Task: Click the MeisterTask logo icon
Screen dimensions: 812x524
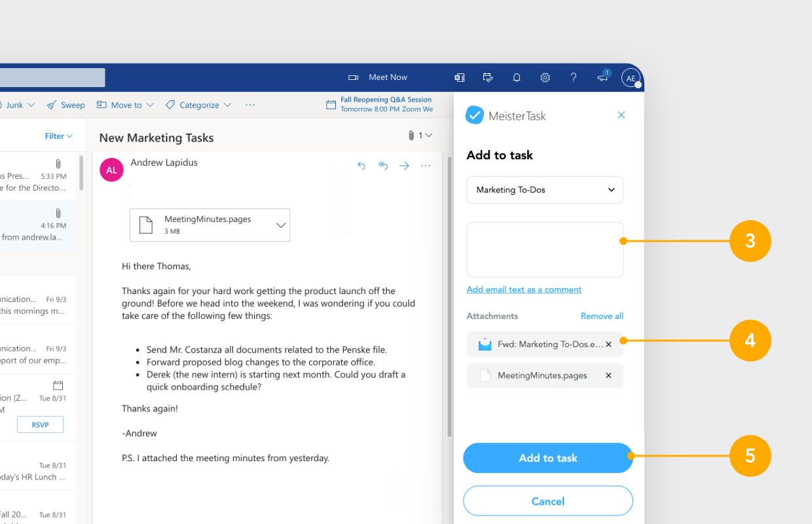Action: [x=474, y=115]
